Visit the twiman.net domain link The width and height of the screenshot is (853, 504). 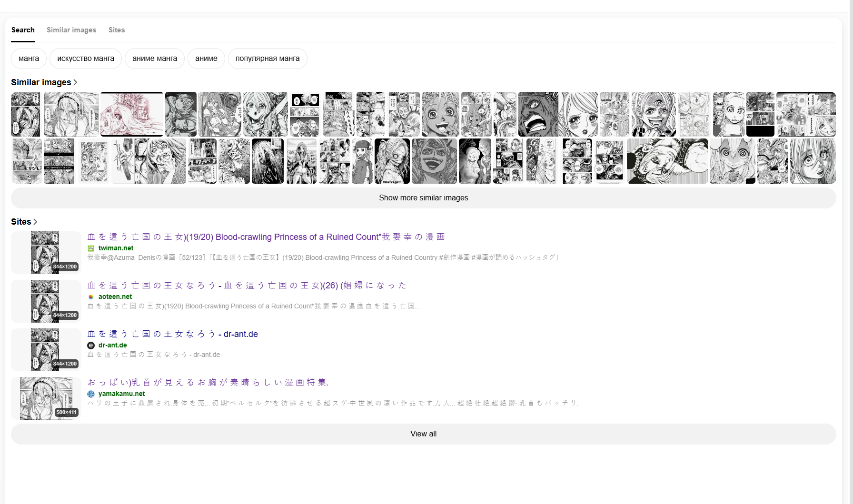(x=116, y=248)
